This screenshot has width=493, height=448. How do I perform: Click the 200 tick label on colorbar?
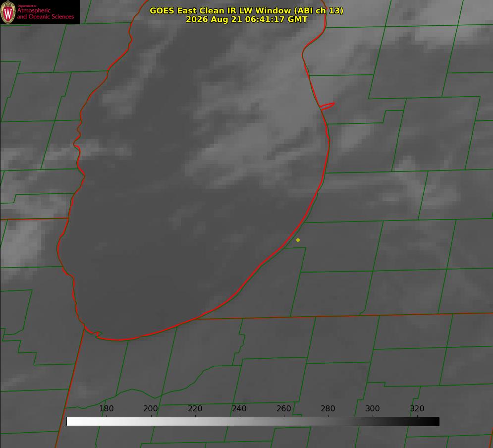151,408
